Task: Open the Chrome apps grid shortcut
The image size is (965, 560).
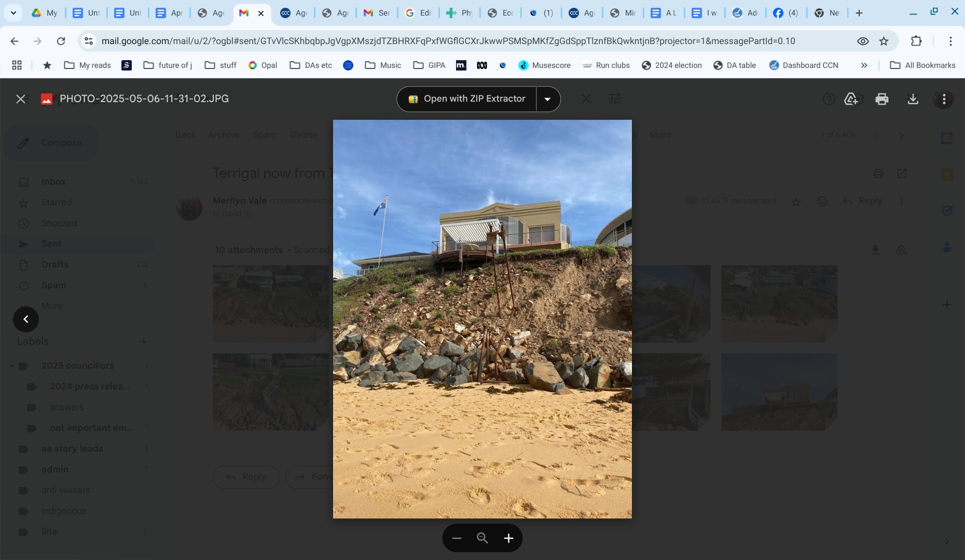Action: (x=17, y=65)
